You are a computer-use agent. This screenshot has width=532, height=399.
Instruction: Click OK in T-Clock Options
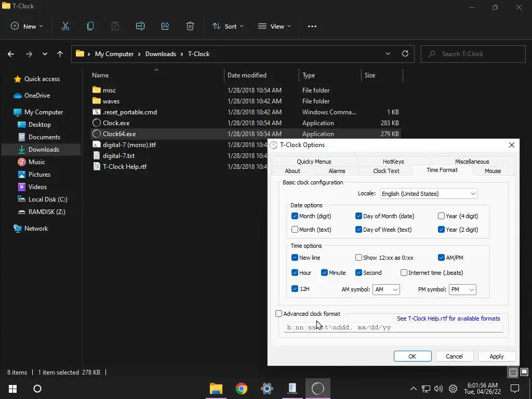[x=412, y=356]
